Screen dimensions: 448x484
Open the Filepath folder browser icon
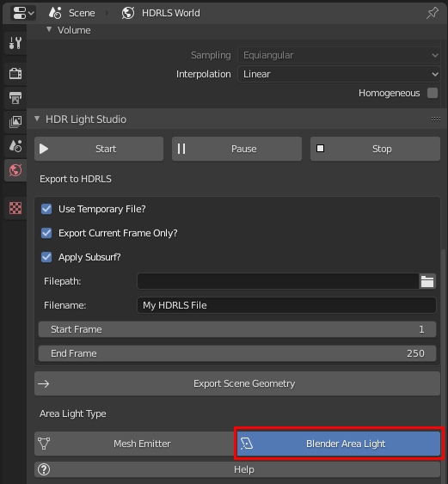(x=427, y=281)
